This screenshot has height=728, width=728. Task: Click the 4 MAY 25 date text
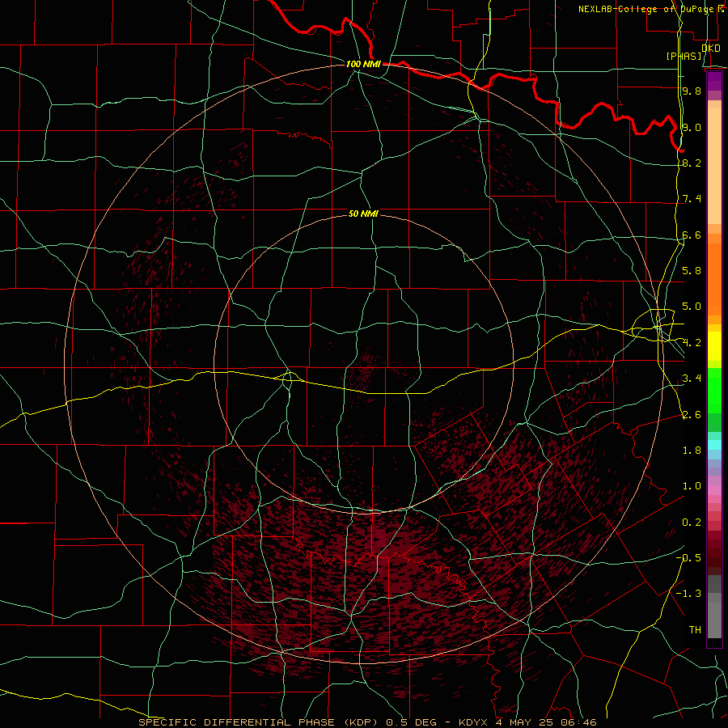tap(524, 722)
